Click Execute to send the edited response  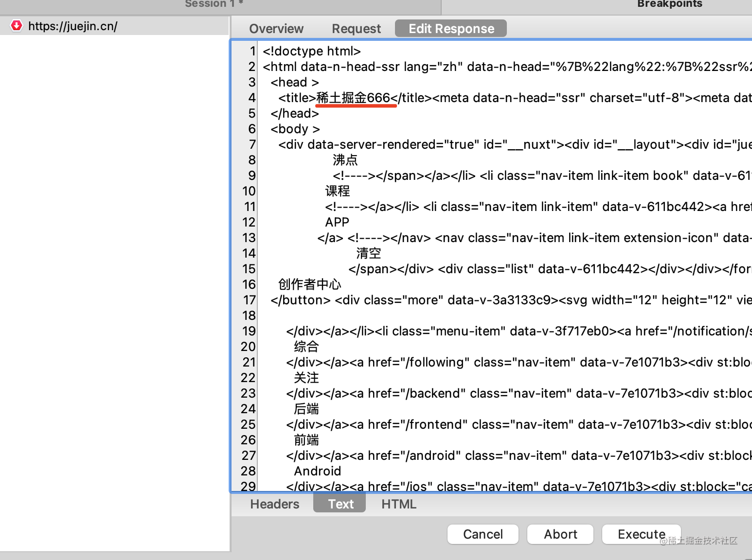point(642,534)
